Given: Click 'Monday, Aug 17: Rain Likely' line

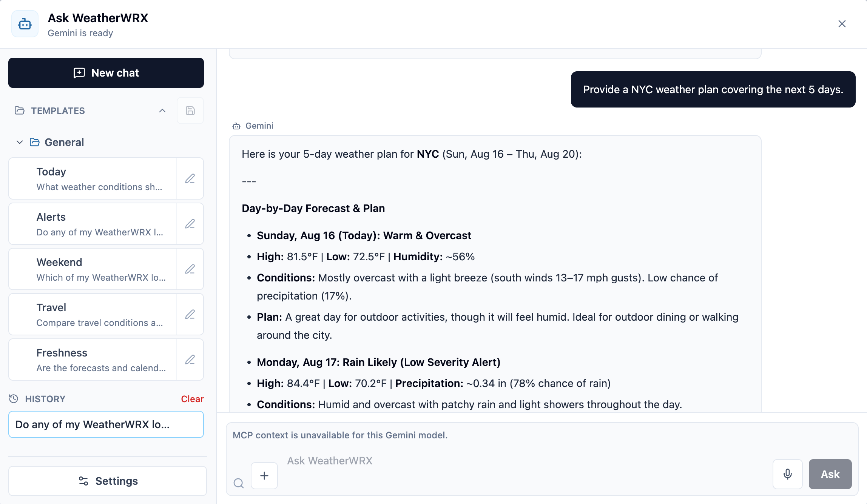Looking at the screenshot, I should pyautogui.click(x=379, y=362).
